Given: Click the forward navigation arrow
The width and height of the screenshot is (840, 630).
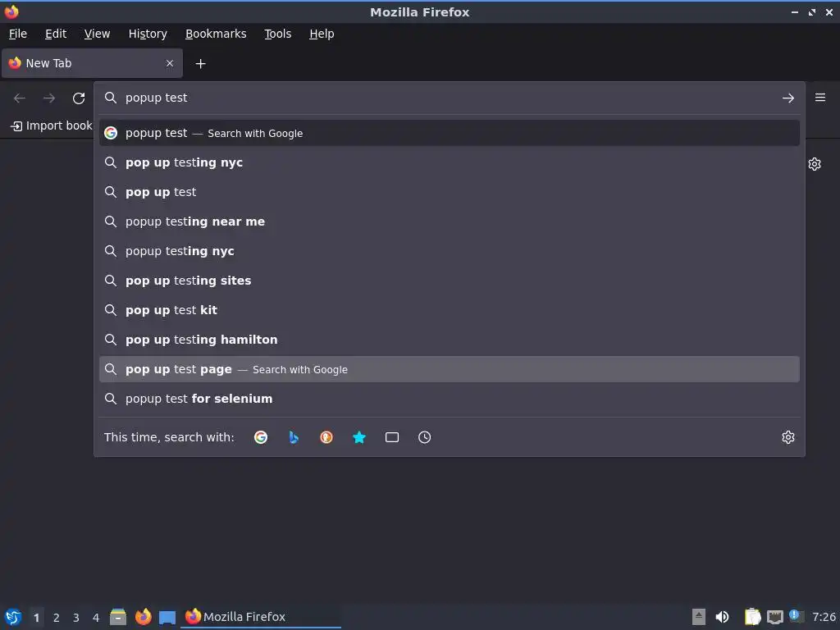Looking at the screenshot, I should click(49, 98).
